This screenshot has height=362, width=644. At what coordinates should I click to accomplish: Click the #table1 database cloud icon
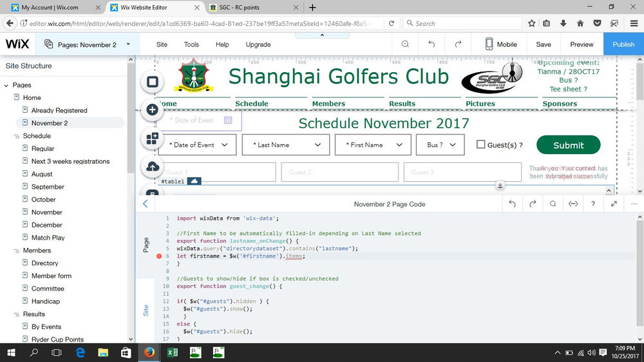click(x=194, y=181)
